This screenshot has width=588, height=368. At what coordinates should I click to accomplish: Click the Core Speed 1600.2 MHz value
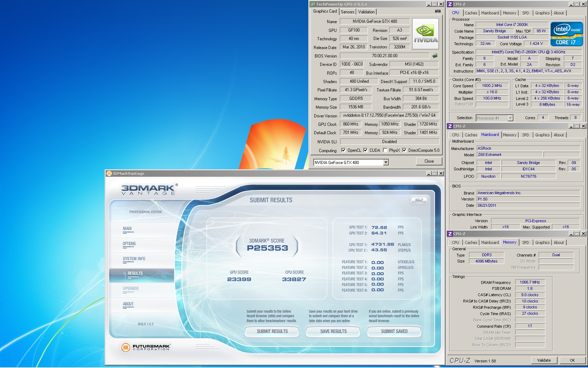click(492, 86)
